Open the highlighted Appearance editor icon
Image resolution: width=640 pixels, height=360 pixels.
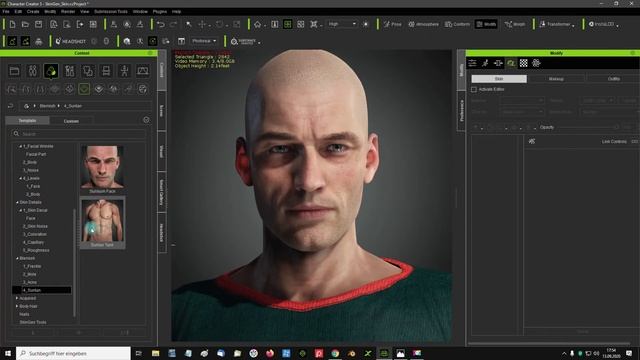[511, 63]
